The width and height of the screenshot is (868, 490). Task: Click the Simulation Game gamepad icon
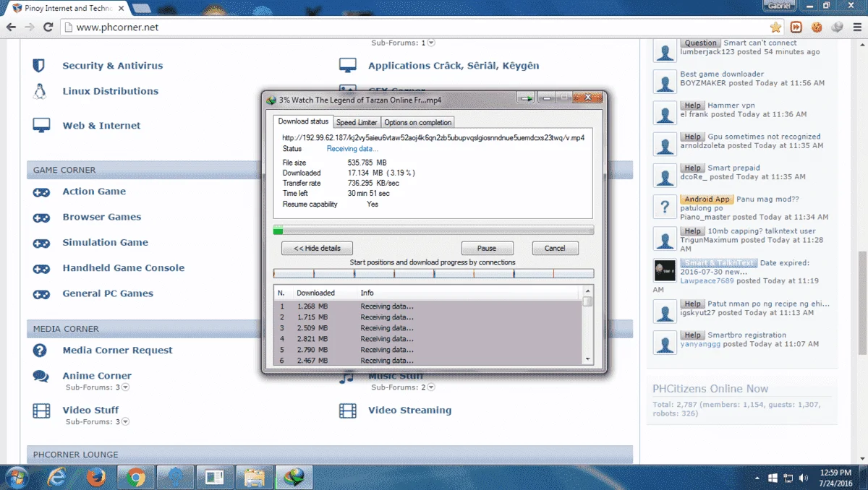pyautogui.click(x=41, y=243)
